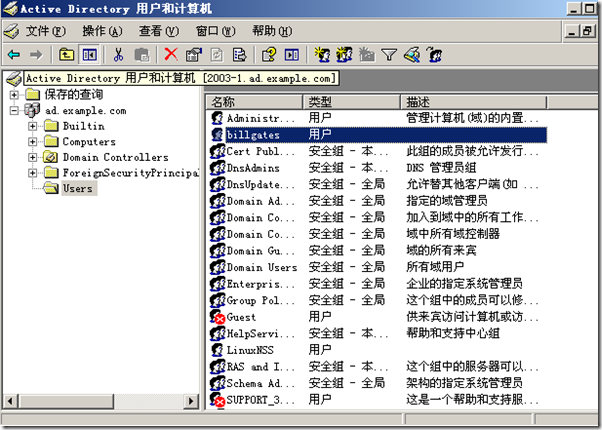Click the Filter funnel icon

pos(389,55)
